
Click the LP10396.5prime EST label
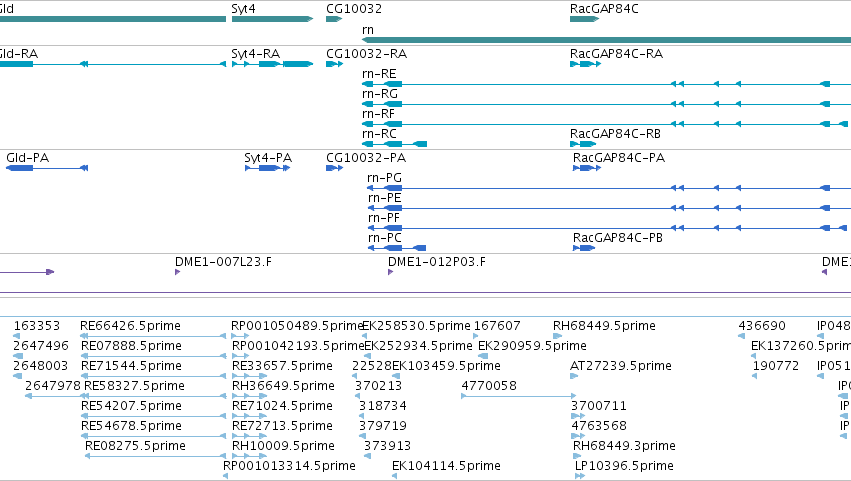click(x=624, y=466)
